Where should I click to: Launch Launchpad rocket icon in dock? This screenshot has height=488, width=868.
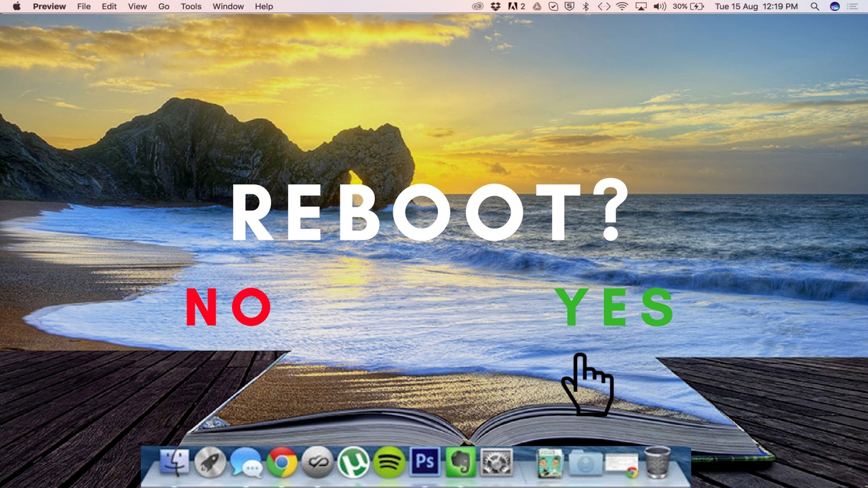click(210, 463)
